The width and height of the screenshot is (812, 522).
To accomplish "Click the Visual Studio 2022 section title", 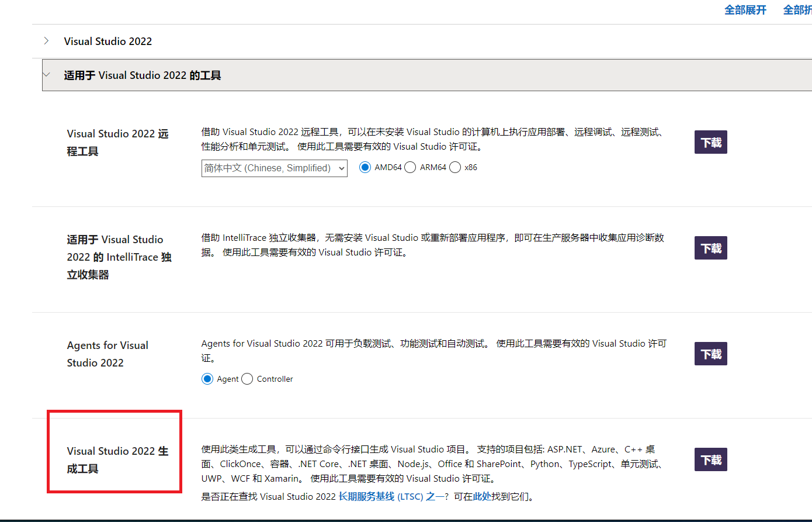I will tap(108, 42).
